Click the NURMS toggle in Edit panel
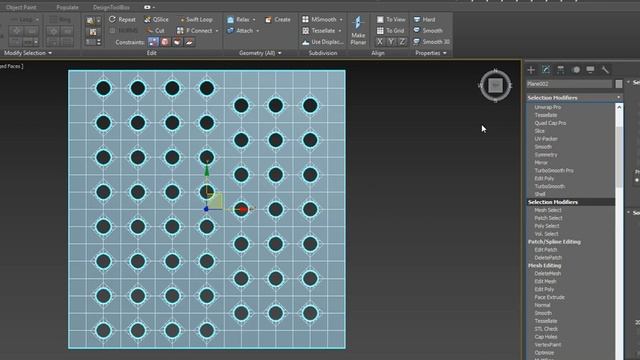Image resolution: width=640 pixels, height=360 pixels. pos(124,31)
